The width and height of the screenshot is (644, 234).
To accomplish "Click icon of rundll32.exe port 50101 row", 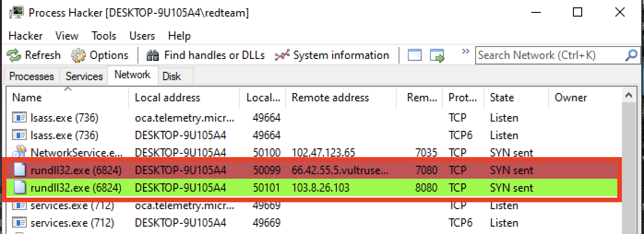I will pyautogui.click(x=19, y=188).
